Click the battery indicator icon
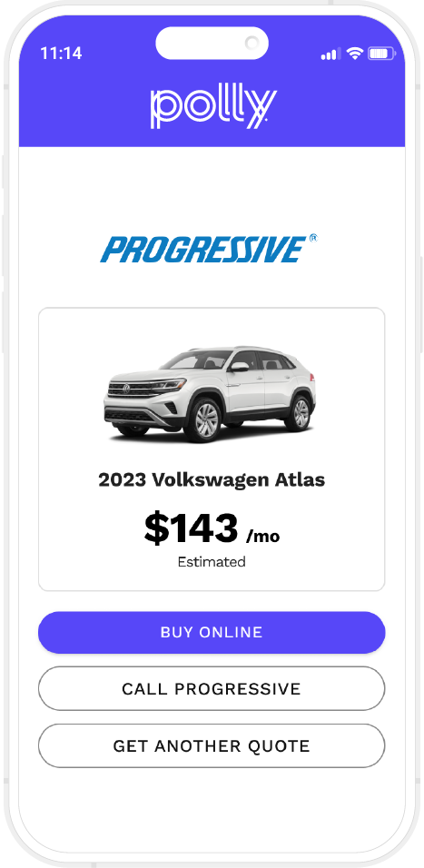 [x=382, y=54]
